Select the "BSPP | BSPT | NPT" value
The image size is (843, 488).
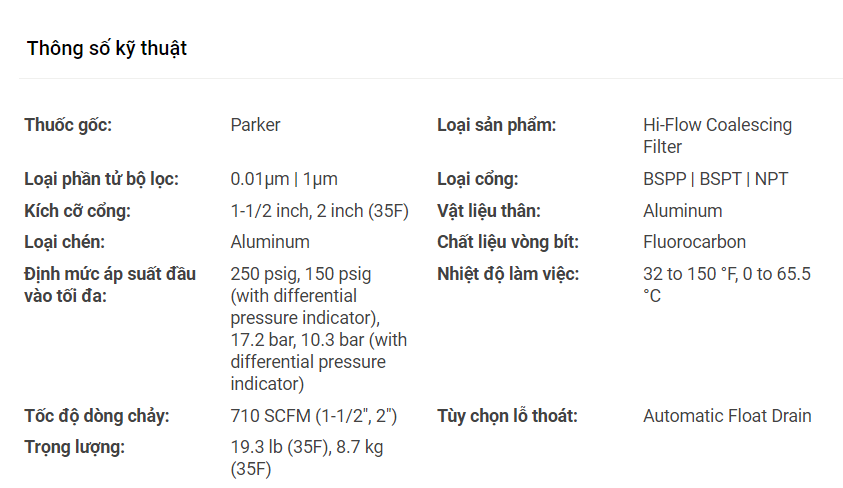(x=715, y=179)
